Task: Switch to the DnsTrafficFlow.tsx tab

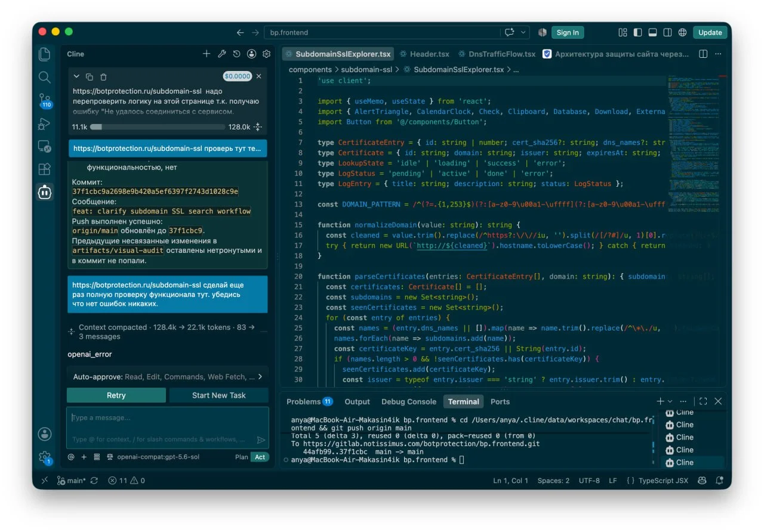Action: pos(497,54)
